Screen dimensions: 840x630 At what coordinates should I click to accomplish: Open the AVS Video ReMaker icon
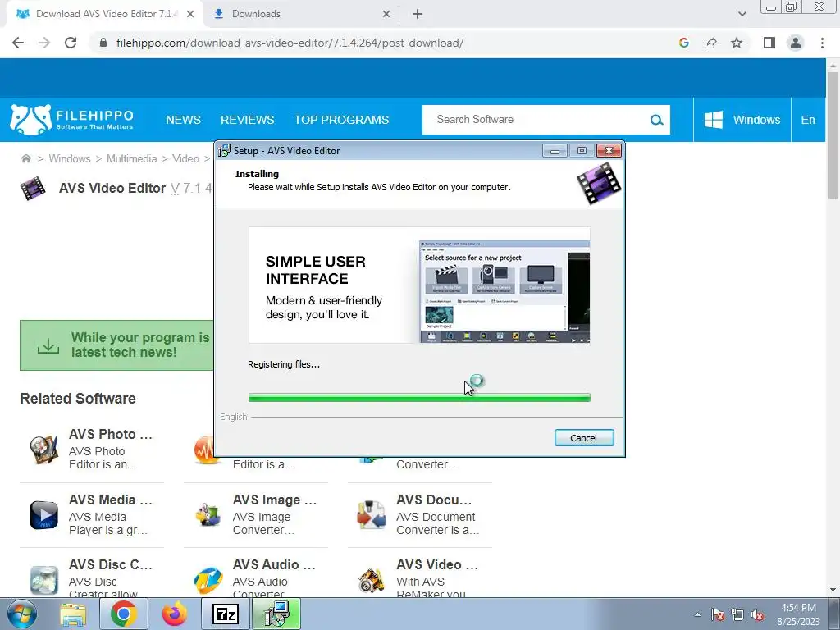click(372, 580)
